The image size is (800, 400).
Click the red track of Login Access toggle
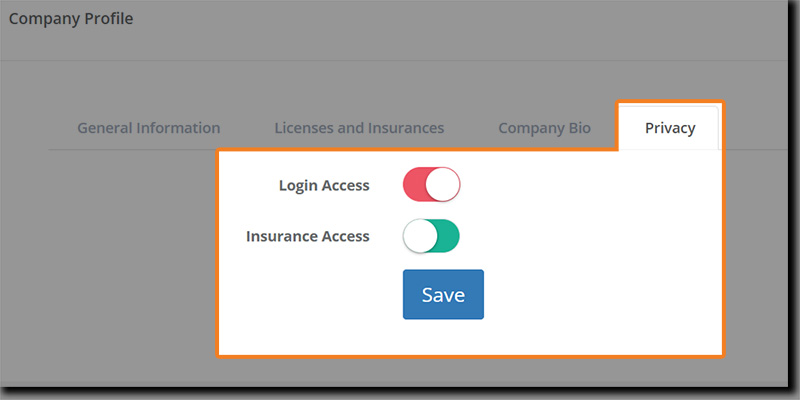(414, 185)
